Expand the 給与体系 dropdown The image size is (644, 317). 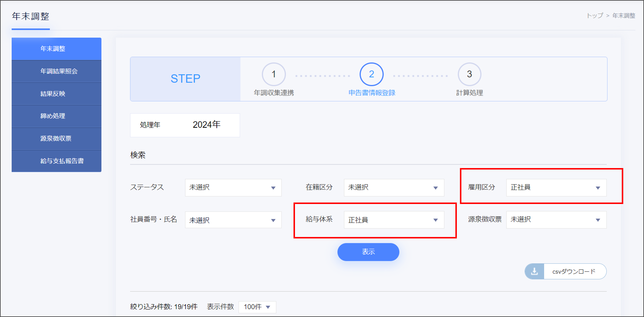coord(394,220)
